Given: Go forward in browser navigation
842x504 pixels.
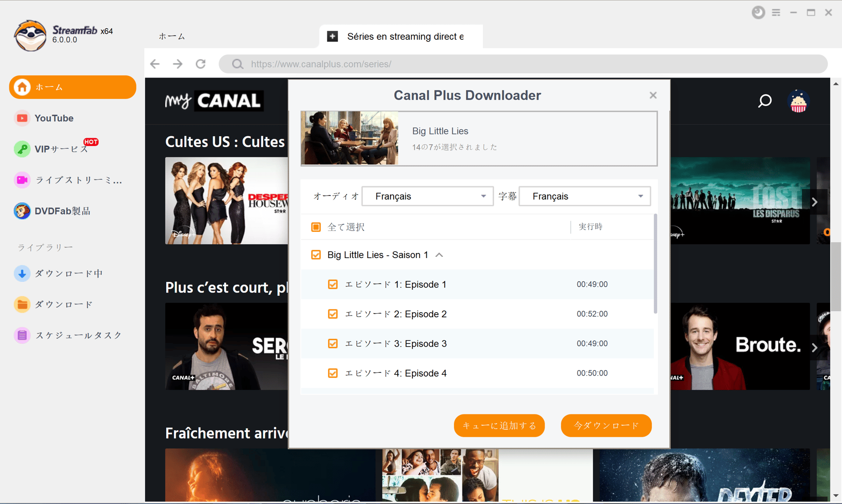Looking at the screenshot, I should point(178,64).
